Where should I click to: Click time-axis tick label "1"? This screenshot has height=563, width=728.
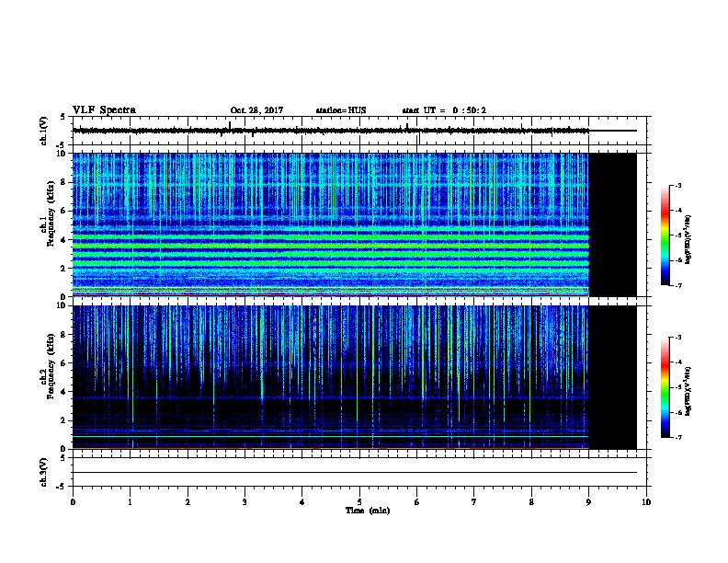click(130, 501)
